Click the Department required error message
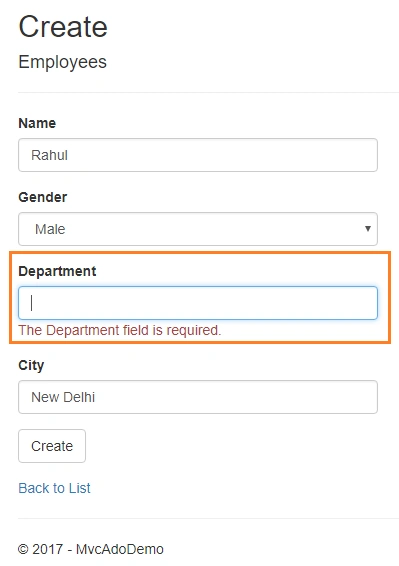Image resolution: width=399 pixels, height=566 pixels. click(x=120, y=330)
